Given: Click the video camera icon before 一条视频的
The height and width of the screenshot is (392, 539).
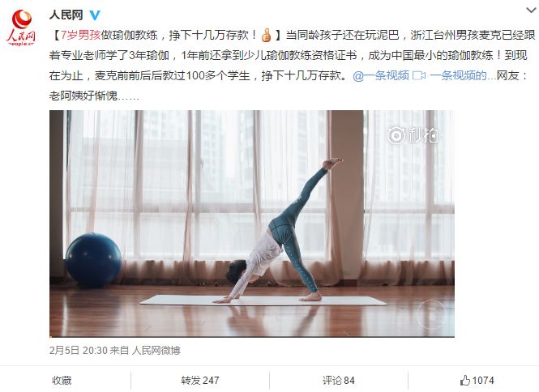Looking at the screenshot, I should 419,75.
